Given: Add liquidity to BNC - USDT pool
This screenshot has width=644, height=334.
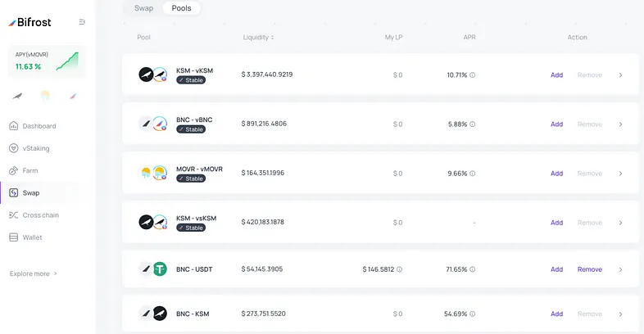Looking at the screenshot, I should [x=556, y=269].
